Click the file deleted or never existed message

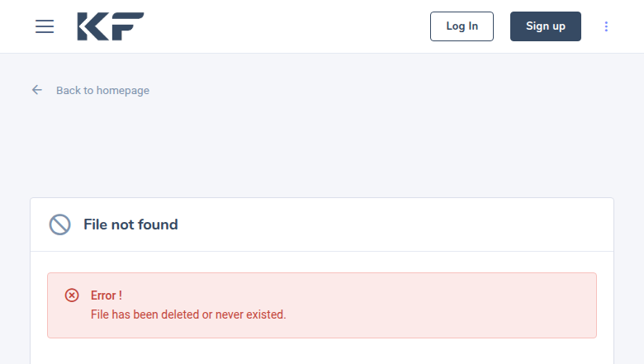tap(188, 314)
